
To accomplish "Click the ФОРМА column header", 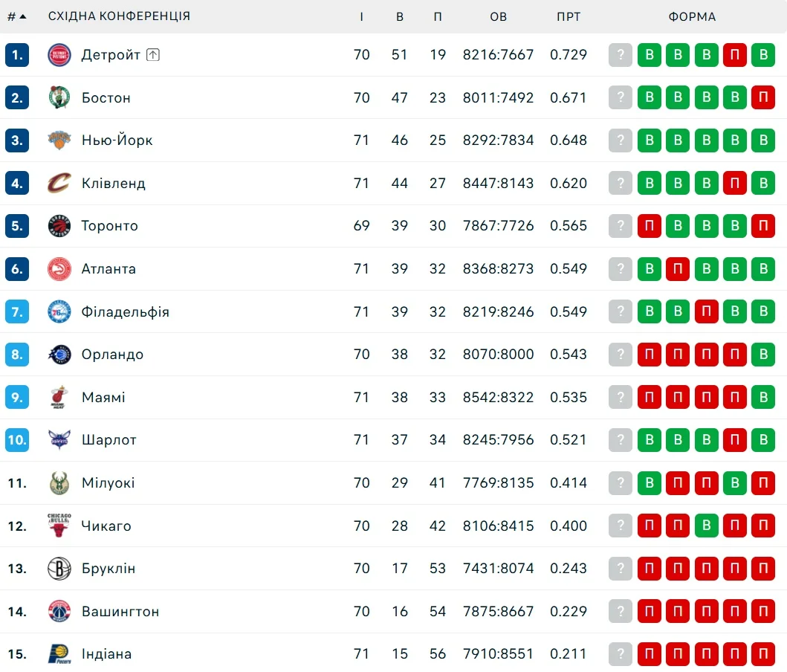I will pos(692,16).
